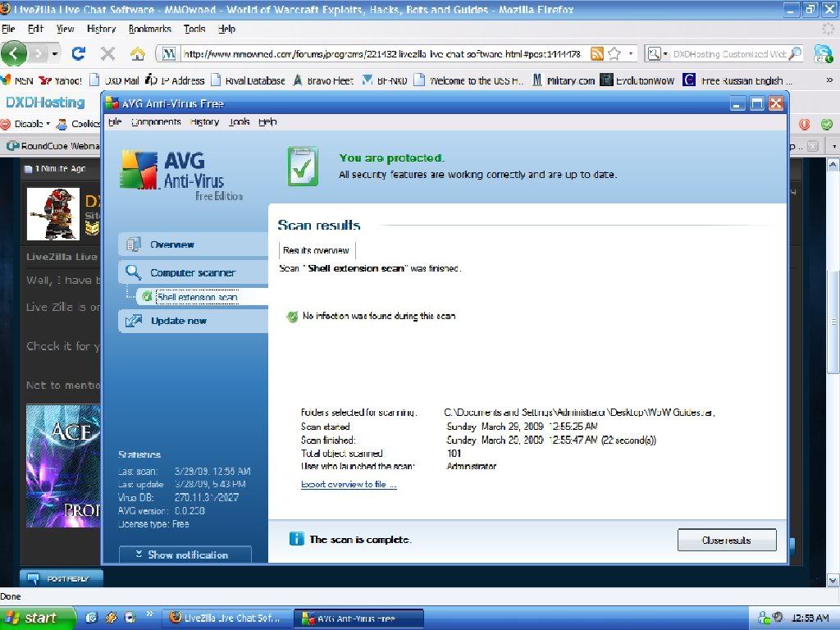Expand the bookmarks toolbar overflow chevron
This screenshot has height=630, width=840.
pyautogui.click(x=829, y=80)
